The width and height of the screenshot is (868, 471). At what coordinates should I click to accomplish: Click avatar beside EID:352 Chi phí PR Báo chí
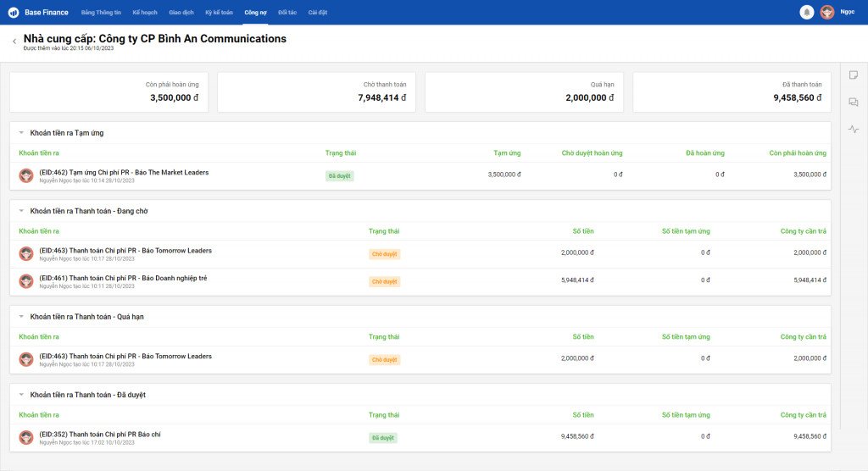tap(26, 438)
